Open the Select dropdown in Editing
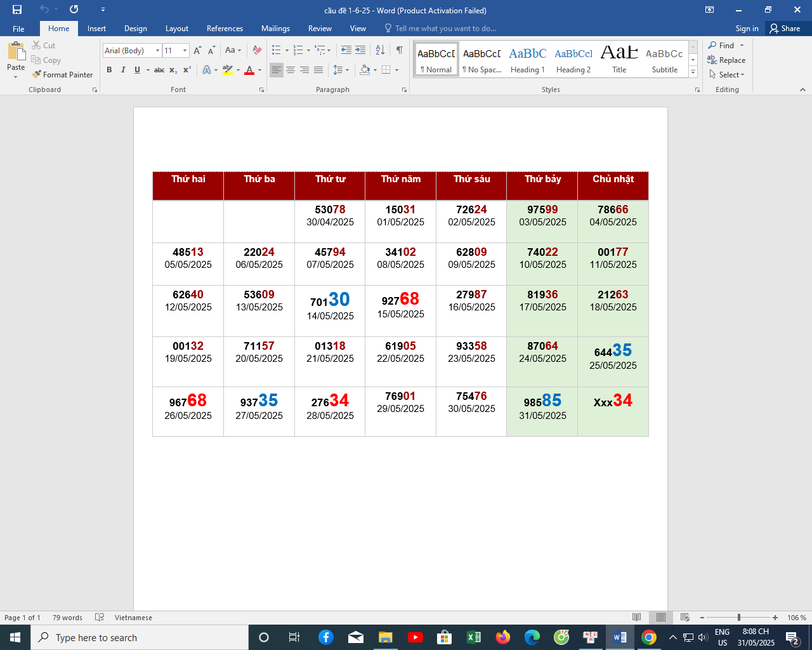Image resolution: width=812 pixels, height=650 pixels. [727, 75]
